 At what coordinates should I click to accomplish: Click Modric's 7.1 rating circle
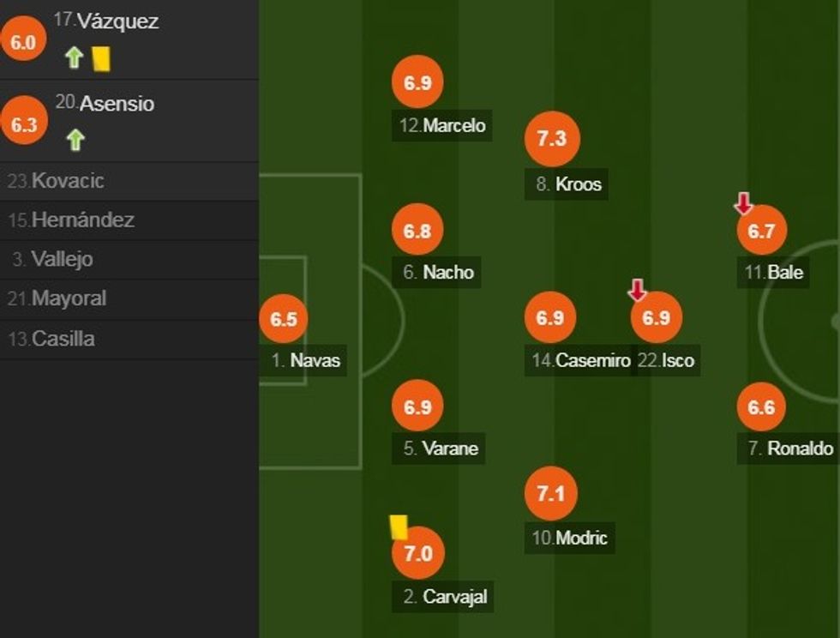551,494
